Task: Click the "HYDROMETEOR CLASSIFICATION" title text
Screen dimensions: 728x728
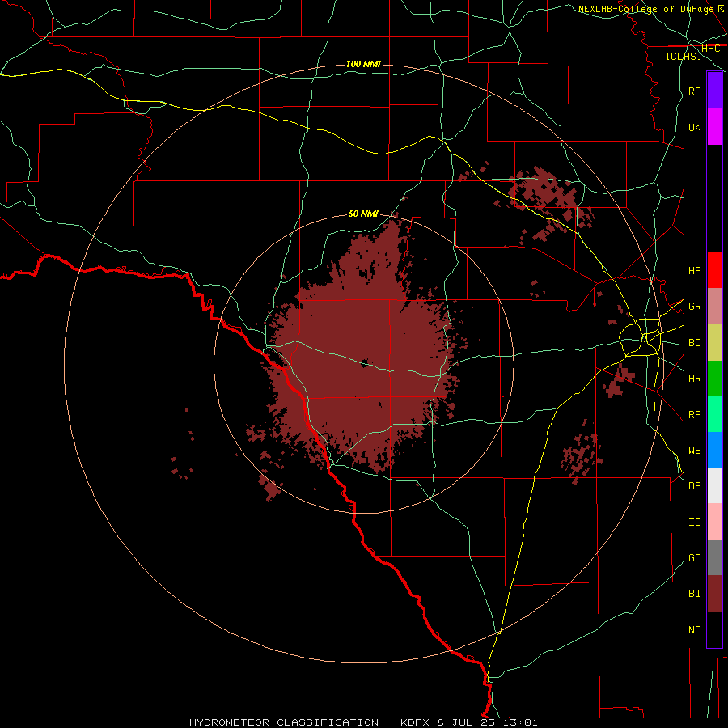Action: pyautogui.click(x=284, y=722)
